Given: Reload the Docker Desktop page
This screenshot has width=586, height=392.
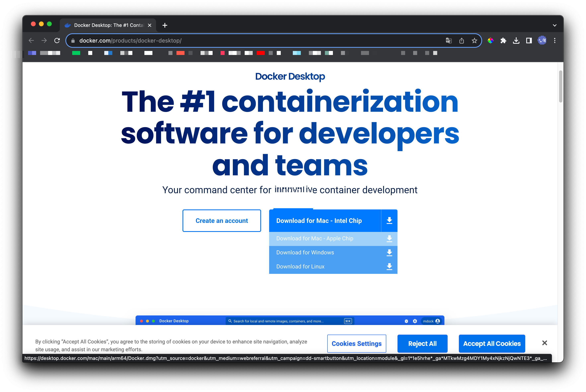Looking at the screenshot, I should coord(57,41).
